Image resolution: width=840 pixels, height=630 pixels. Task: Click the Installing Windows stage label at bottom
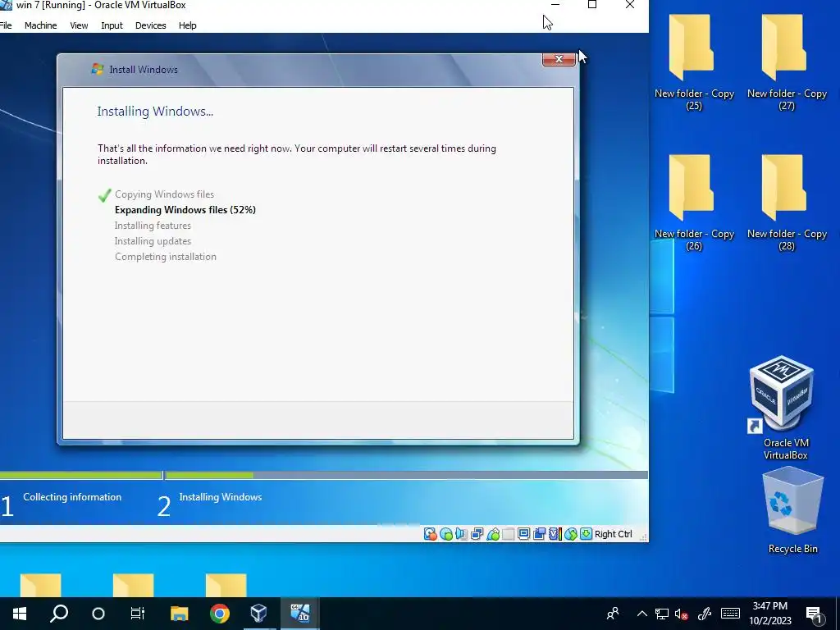pyautogui.click(x=221, y=497)
